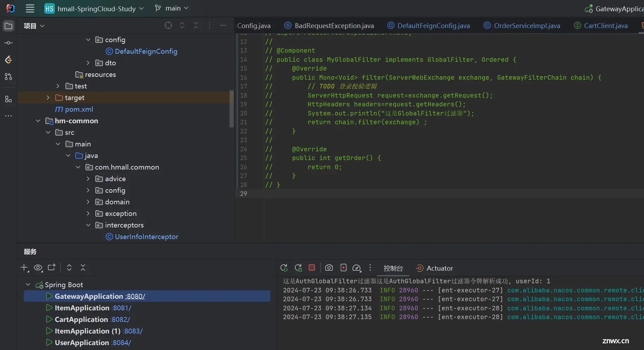644x350 pixels.
Task: Rerun GatewayApplication service
Action: pyautogui.click(x=284, y=268)
